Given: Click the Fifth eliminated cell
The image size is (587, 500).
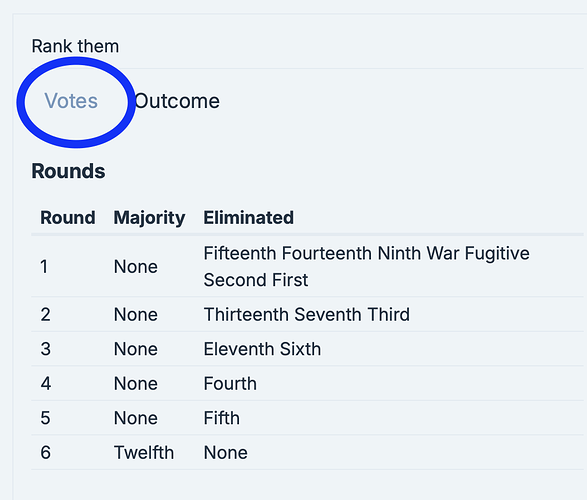Looking at the screenshot, I should click(x=222, y=418).
